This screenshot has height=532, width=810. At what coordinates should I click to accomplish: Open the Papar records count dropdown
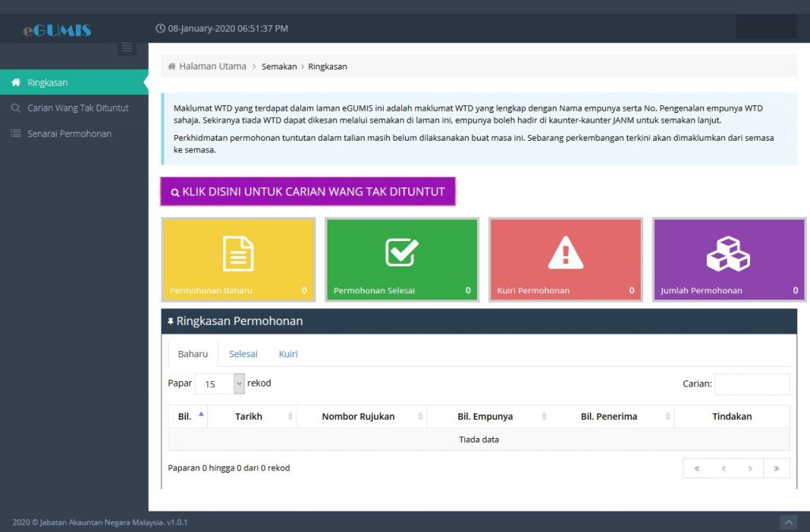[x=220, y=384]
